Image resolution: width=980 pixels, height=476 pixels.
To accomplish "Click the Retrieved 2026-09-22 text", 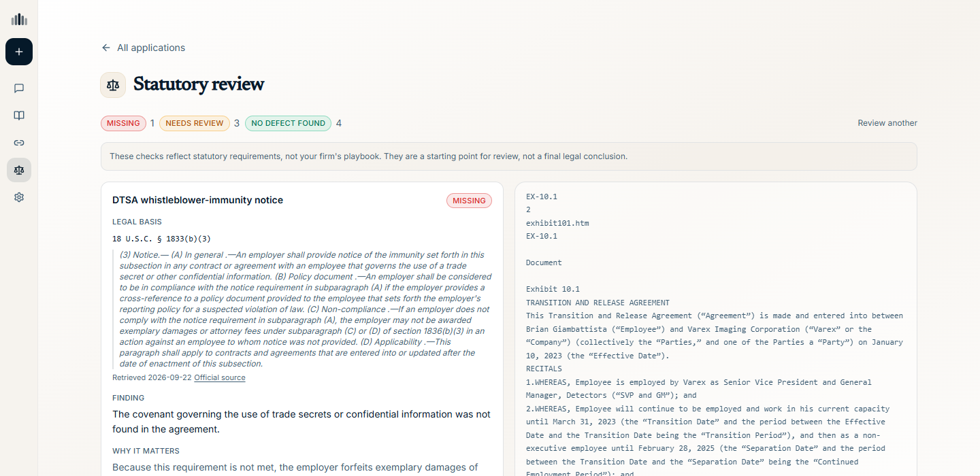I will pos(152,377).
